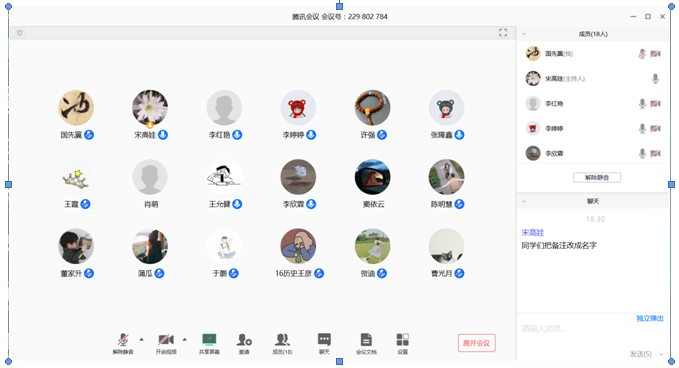Viewport: 679px width, 368px height.
Task: Toggle microphone for 李红艳 in member list
Action: (x=642, y=103)
